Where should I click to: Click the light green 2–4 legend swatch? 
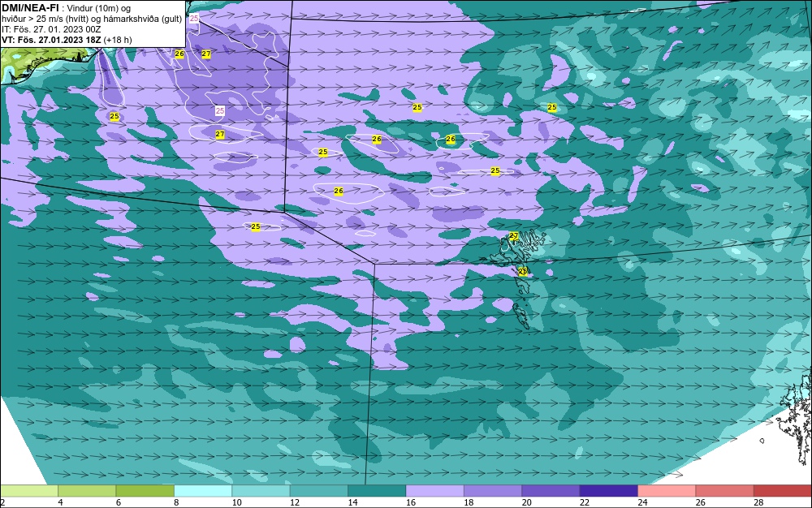[x=29, y=491]
